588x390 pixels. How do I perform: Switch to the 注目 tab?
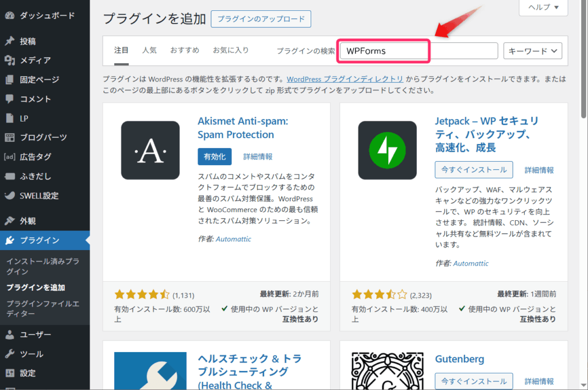[121, 50]
